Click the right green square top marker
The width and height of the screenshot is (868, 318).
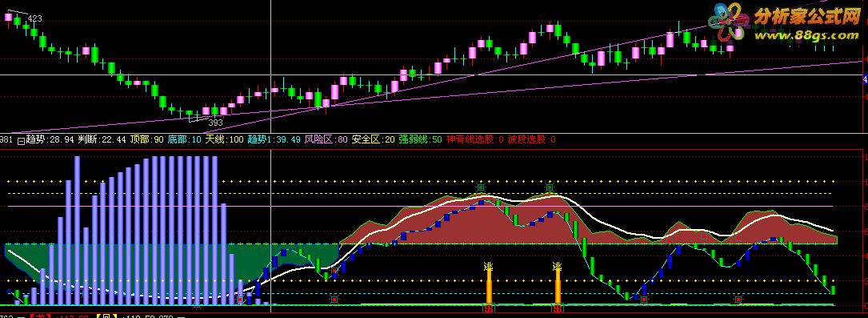click(550, 187)
